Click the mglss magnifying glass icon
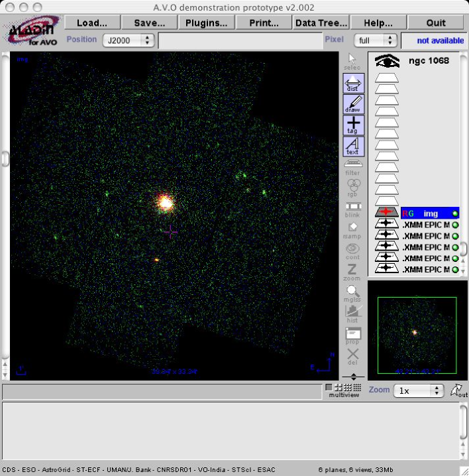This screenshot has height=476, width=469. coord(353,293)
